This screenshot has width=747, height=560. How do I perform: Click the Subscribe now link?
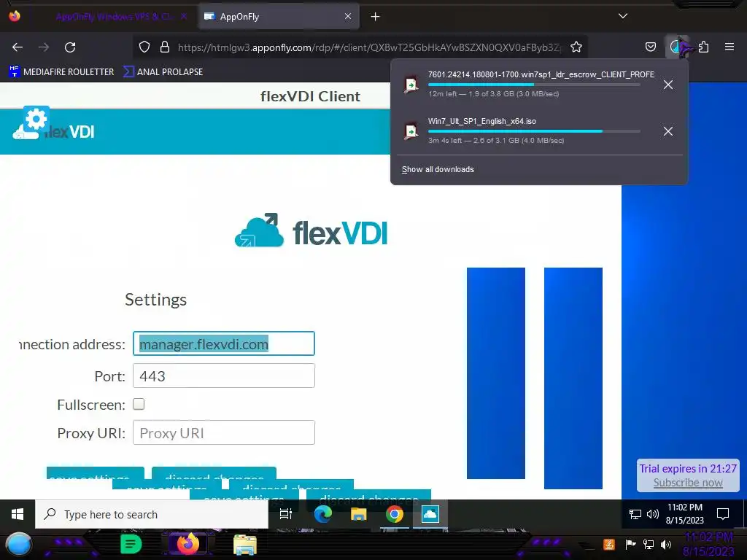click(688, 483)
